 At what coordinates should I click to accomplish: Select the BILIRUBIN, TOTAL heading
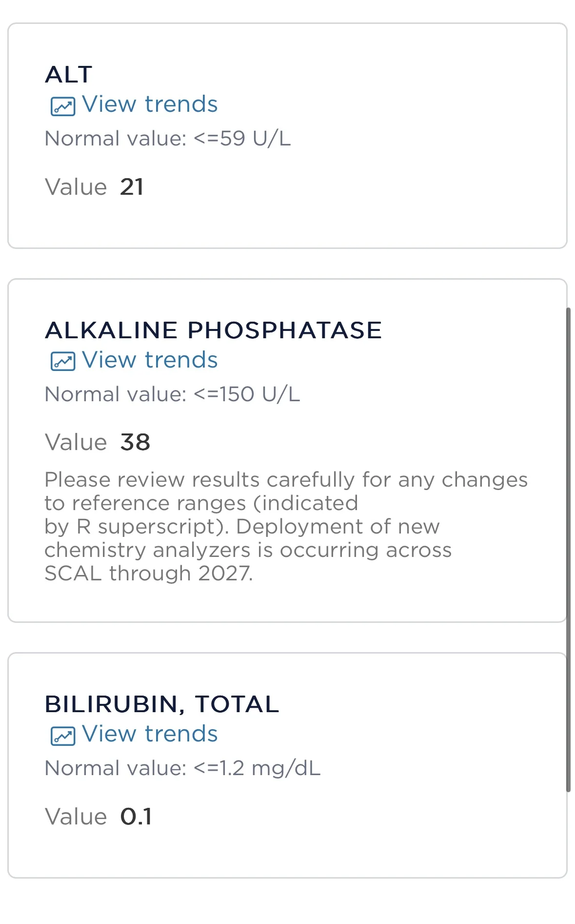click(x=161, y=704)
